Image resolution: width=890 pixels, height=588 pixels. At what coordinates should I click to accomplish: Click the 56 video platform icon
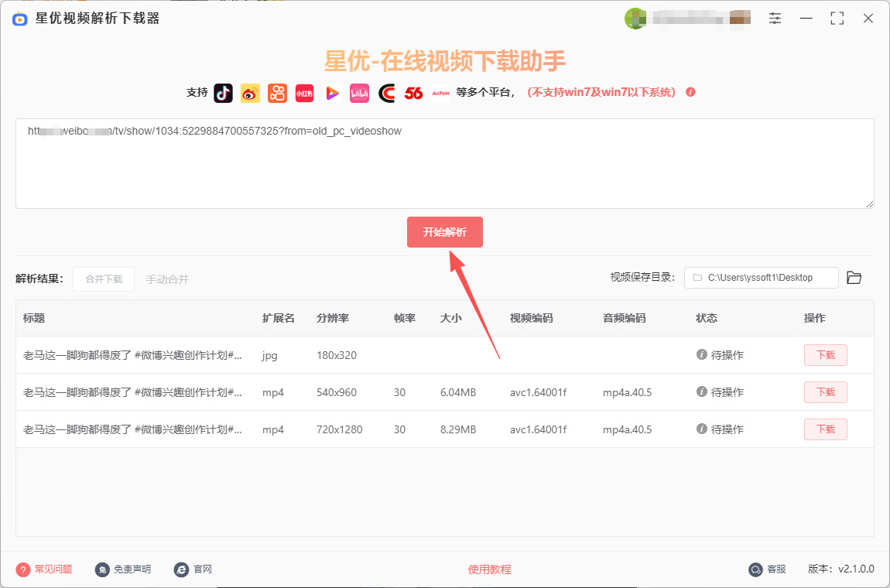[414, 93]
